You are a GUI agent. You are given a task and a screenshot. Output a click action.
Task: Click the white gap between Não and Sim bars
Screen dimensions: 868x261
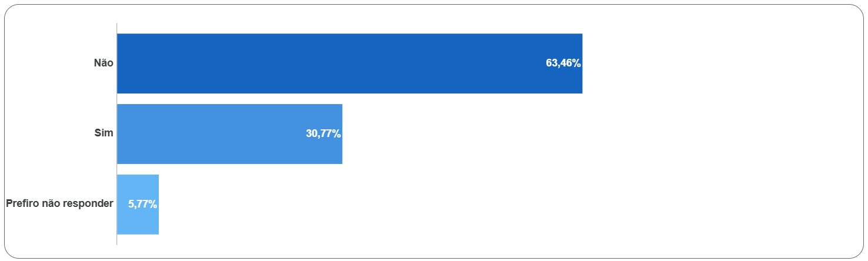click(x=294, y=99)
